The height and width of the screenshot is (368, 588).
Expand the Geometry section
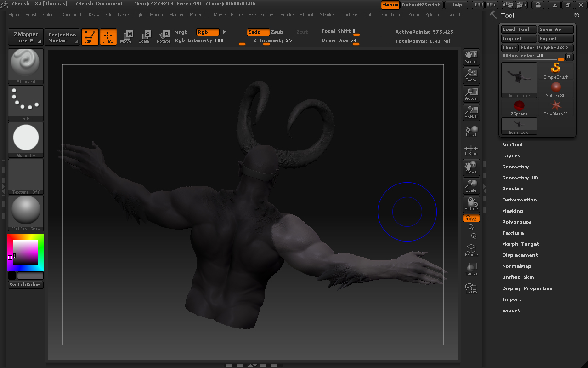515,167
